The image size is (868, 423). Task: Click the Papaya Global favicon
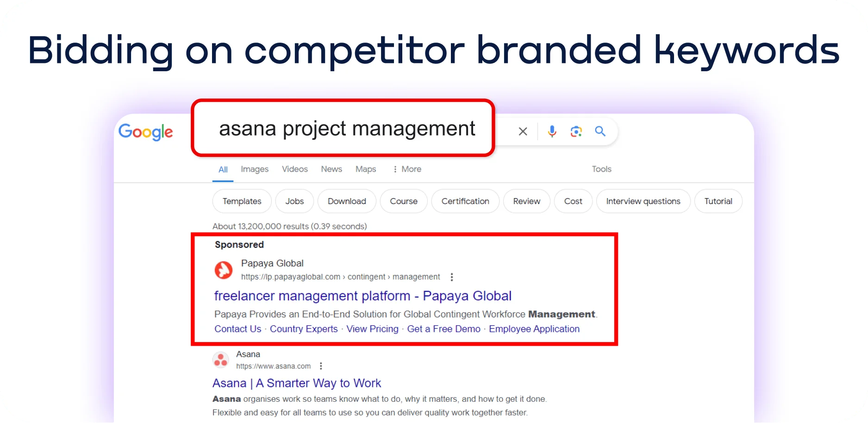coord(224,270)
